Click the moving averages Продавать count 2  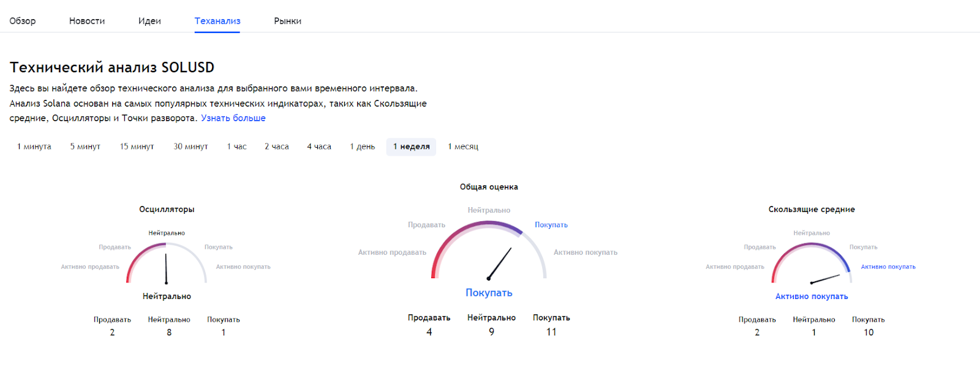tap(757, 333)
